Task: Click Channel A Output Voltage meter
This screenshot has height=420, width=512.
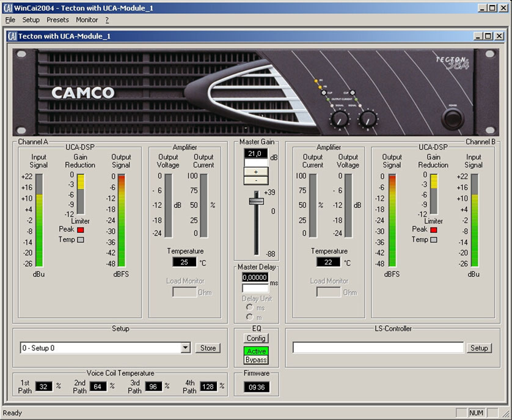Action: (169, 205)
